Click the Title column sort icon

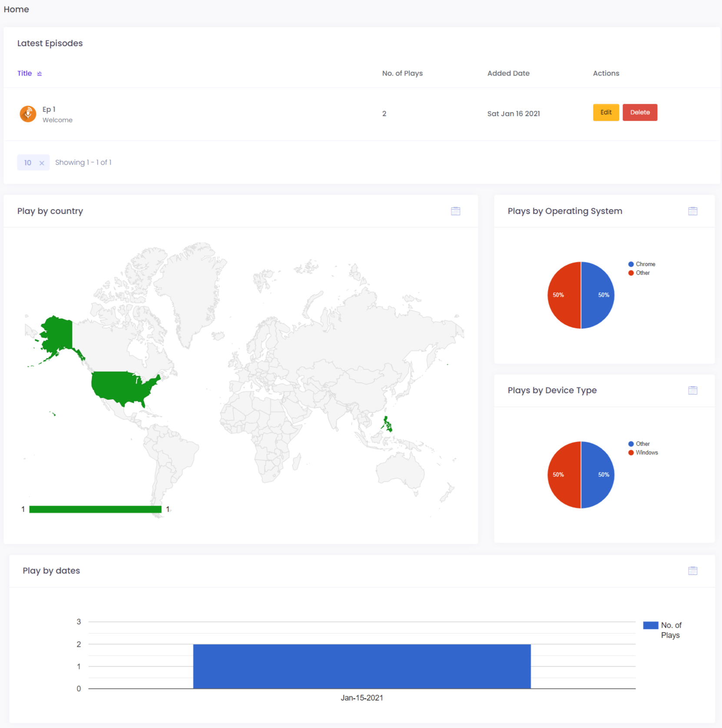[40, 73]
